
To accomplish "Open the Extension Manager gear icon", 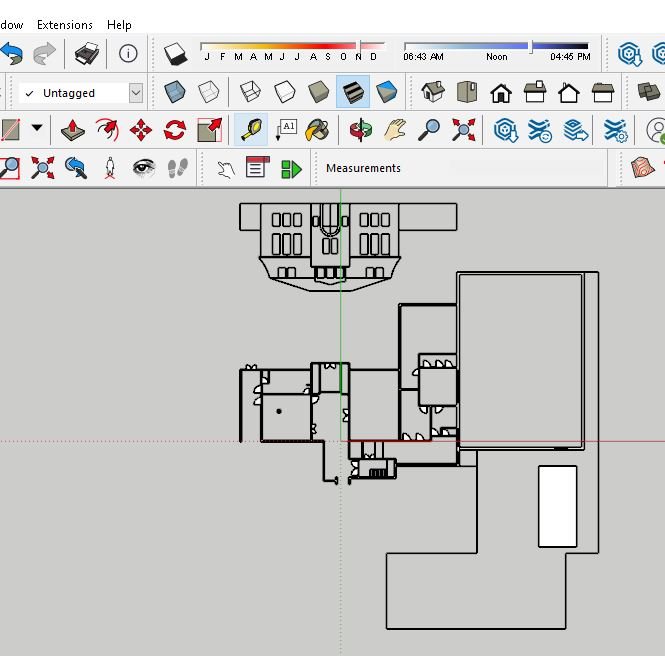I will tap(615, 130).
